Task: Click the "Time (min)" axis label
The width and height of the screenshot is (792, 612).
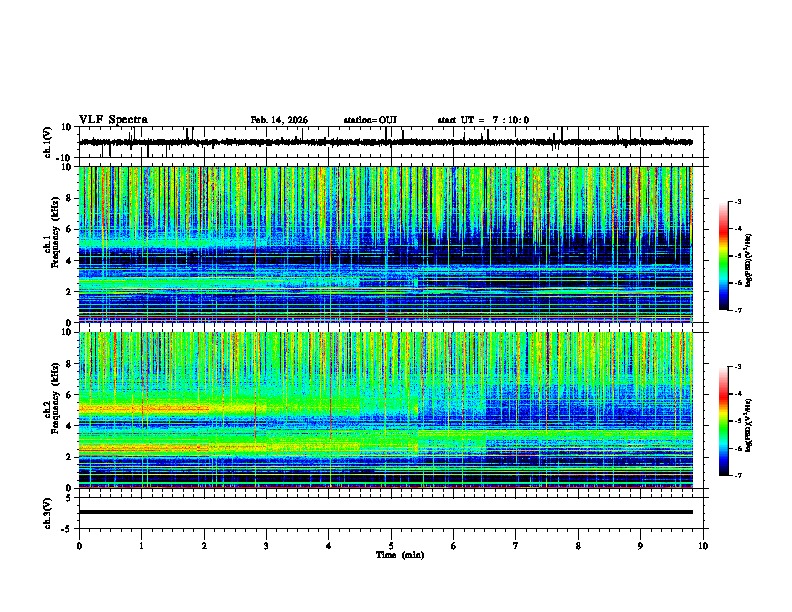Action: (x=400, y=555)
